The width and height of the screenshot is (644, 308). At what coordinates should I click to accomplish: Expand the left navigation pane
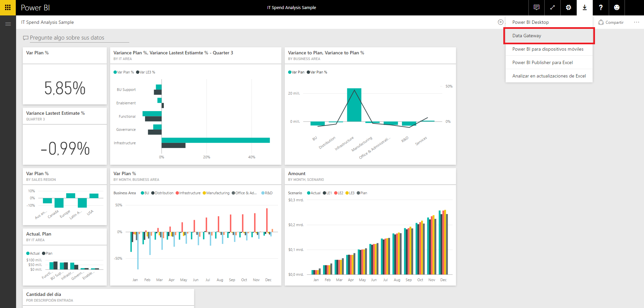point(8,23)
